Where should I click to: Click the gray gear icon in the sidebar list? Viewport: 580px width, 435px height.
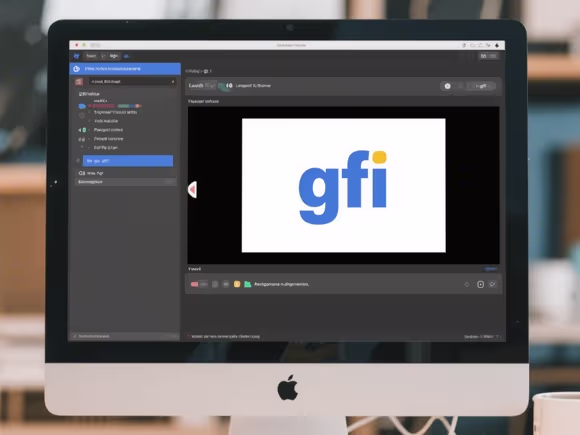point(82,115)
